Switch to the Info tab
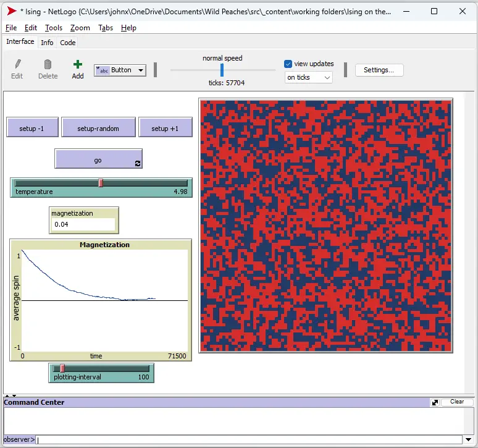The width and height of the screenshot is (478, 448). click(x=47, y=43)
